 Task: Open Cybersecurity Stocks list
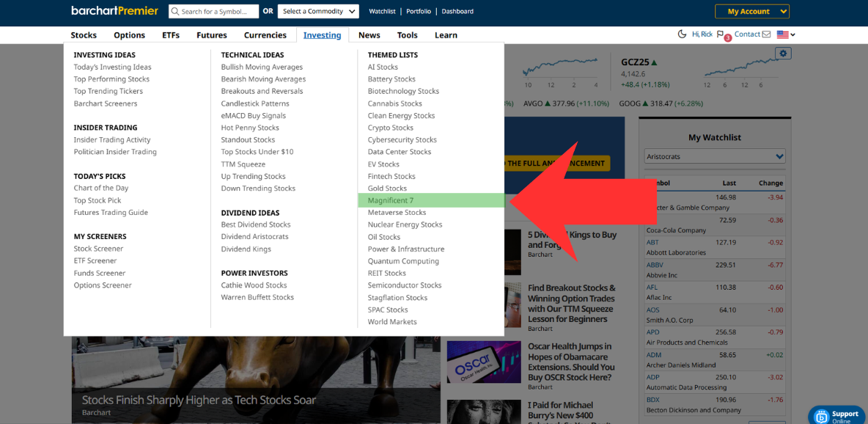coord(402,139)
